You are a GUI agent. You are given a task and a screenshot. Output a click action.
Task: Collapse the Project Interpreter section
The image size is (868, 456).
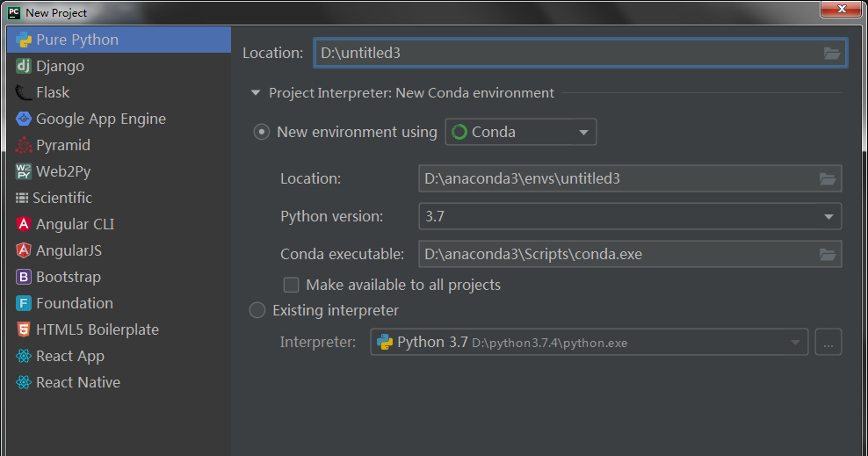tap(256, 93)
